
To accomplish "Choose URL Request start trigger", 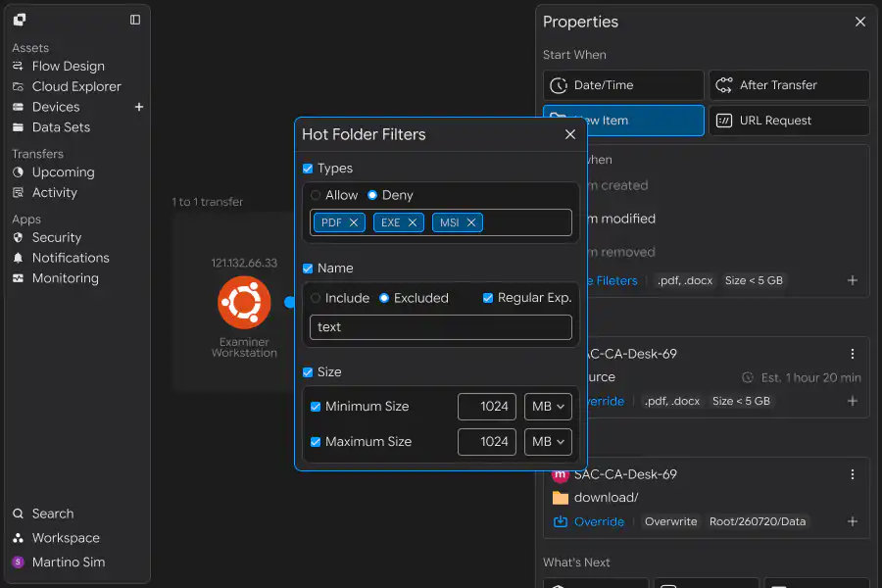I will [789, 121].
